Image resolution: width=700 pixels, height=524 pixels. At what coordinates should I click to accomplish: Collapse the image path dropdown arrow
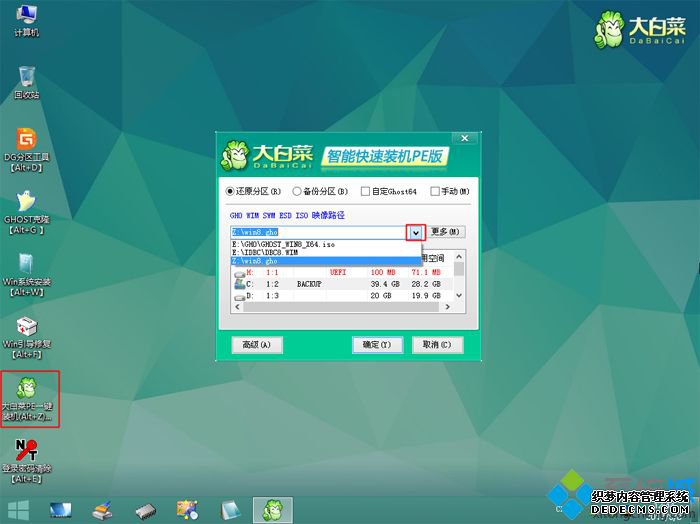point(416,233)
